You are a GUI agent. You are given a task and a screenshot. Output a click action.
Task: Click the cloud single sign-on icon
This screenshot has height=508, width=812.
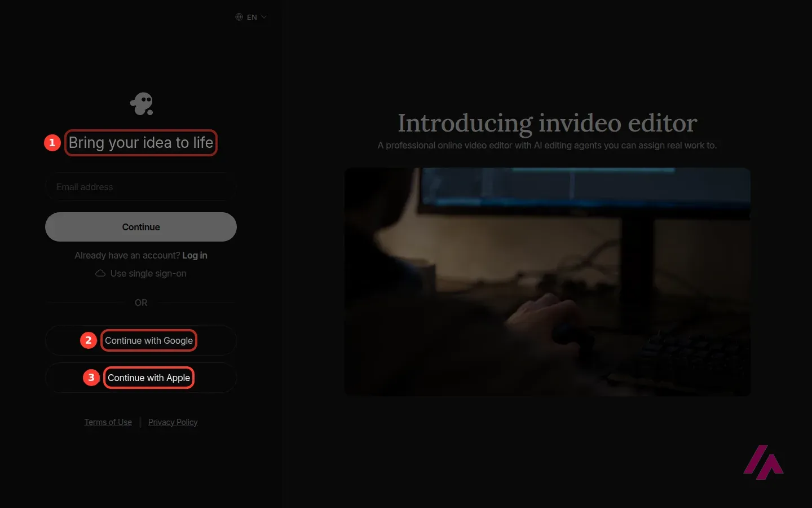click(100, 273)
